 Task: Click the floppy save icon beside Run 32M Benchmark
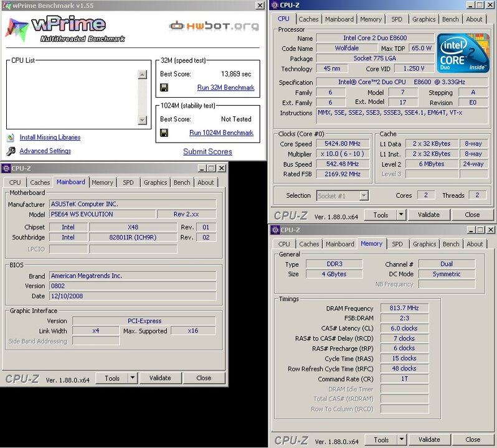pyautogui.click(x=164, y=87)
